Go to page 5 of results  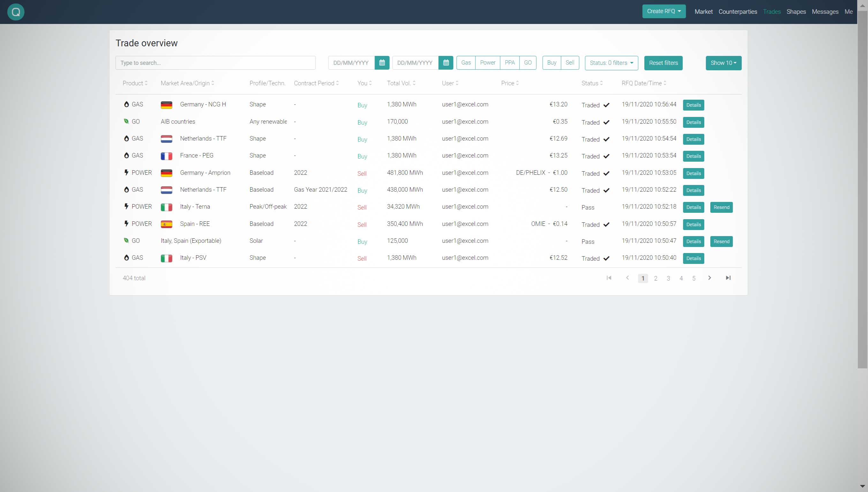(x=694, y=279)
